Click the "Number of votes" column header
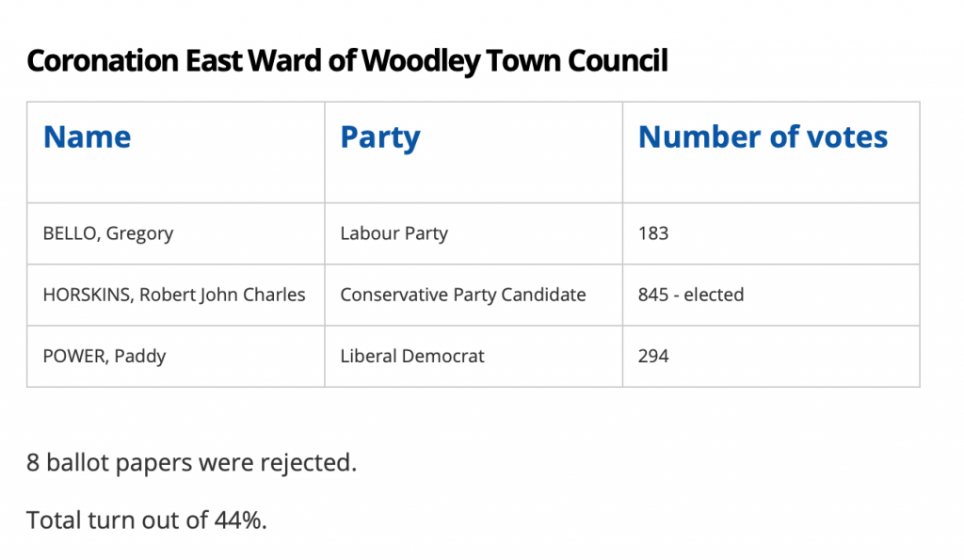This screenshot has height=560, width=964. pos(763,137)
